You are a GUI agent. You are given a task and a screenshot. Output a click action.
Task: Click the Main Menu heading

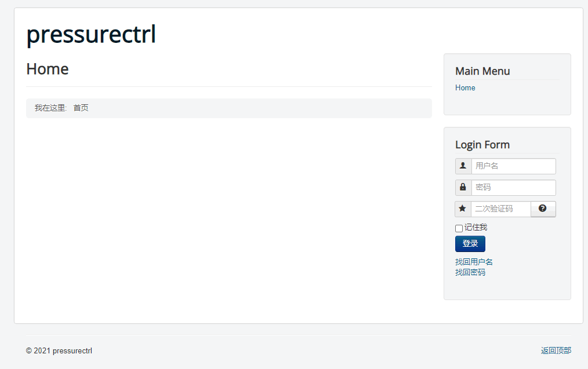click(x=482, y=71)
